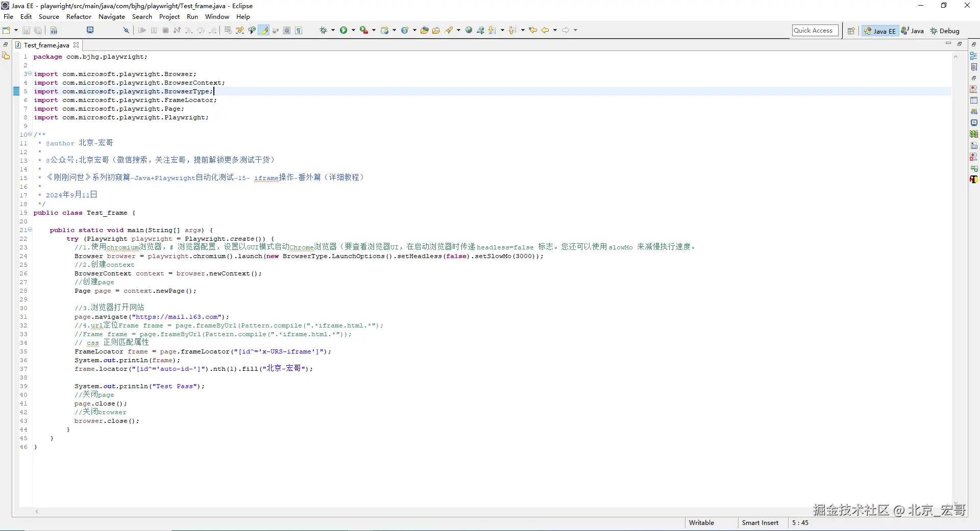
Task: Click the blue S icon with a sparkle
Action: pos(405,31)
